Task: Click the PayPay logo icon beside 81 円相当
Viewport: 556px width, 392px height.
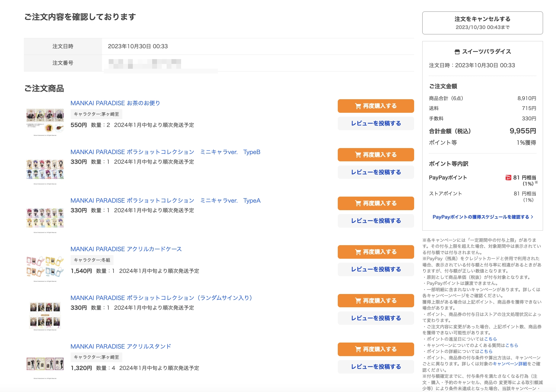Action: tap(508, 178)
